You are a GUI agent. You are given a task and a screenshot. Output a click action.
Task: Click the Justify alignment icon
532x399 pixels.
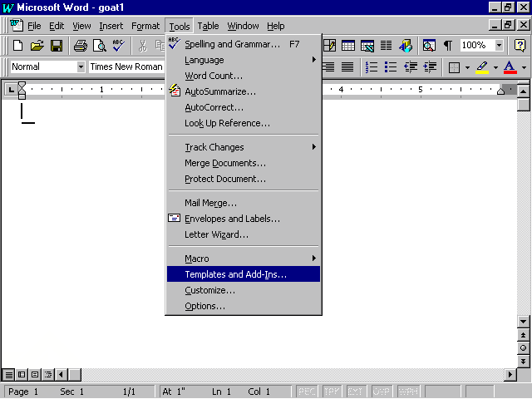pos(347,66)
